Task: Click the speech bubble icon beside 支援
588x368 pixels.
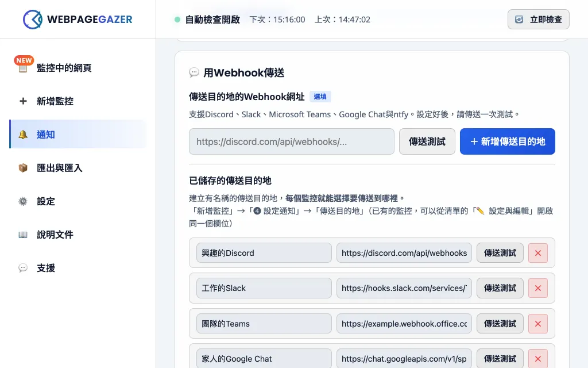Action: [x=23, y=268]
